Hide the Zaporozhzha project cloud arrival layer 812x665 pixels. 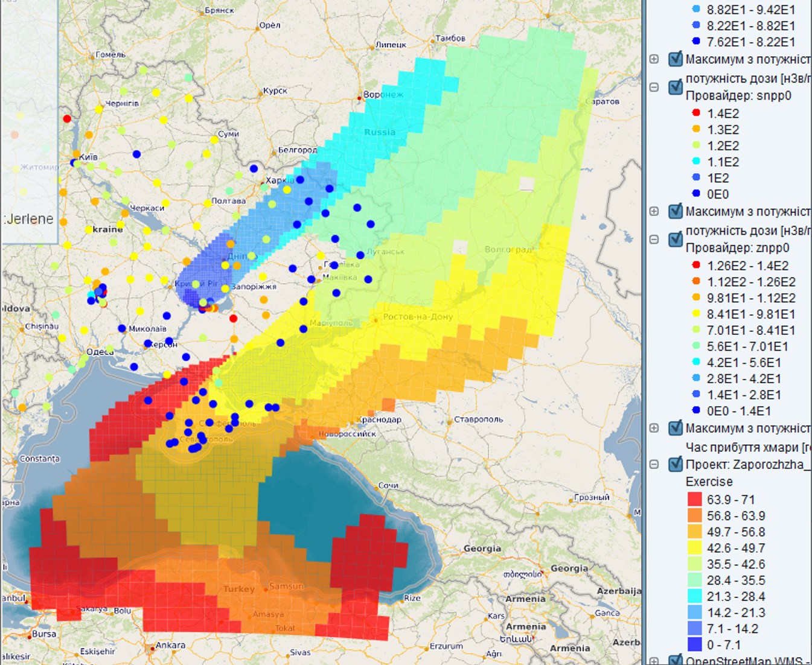coord(676,465)
